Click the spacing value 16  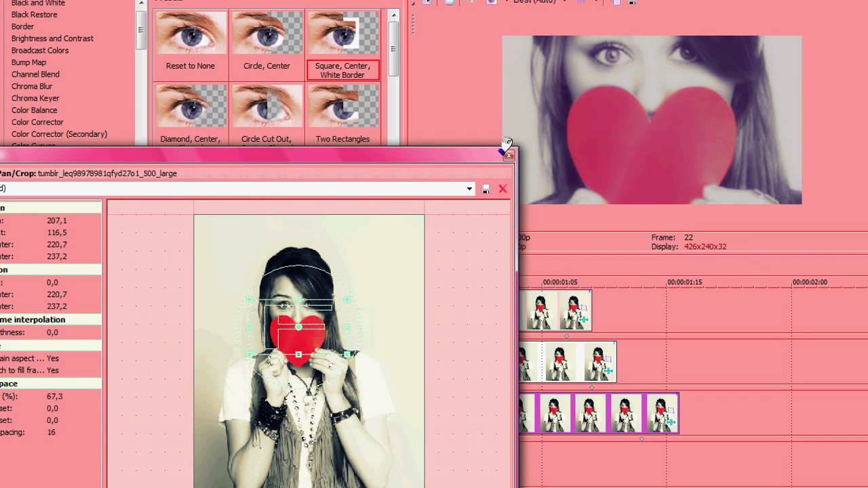tap(52, 432)
